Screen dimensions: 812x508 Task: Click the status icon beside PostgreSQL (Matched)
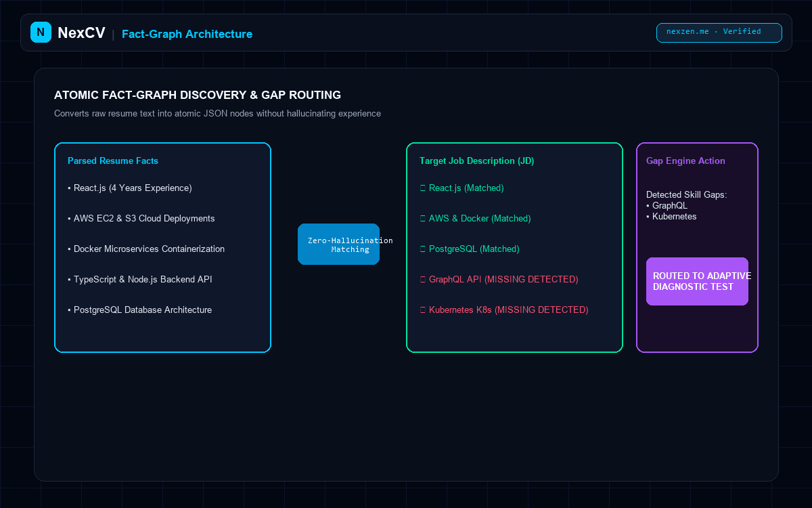pyautogui.click(x=423, y=249)
